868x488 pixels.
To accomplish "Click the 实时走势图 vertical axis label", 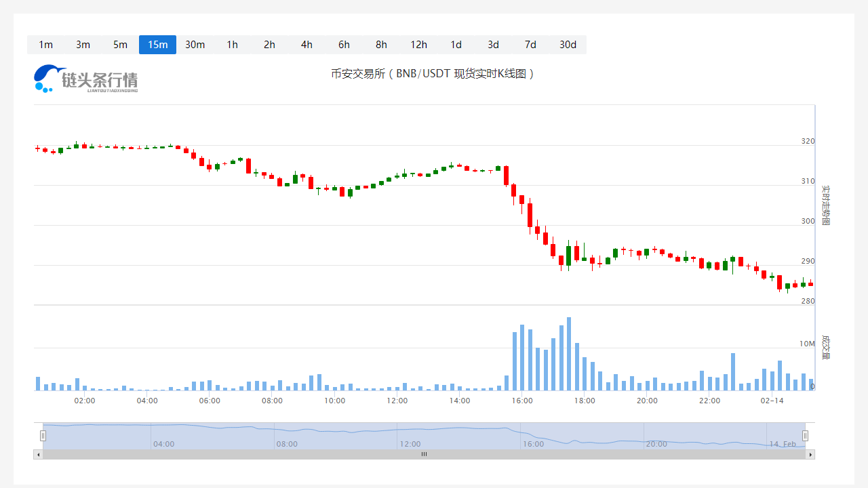I will click(x=825, y=205).
